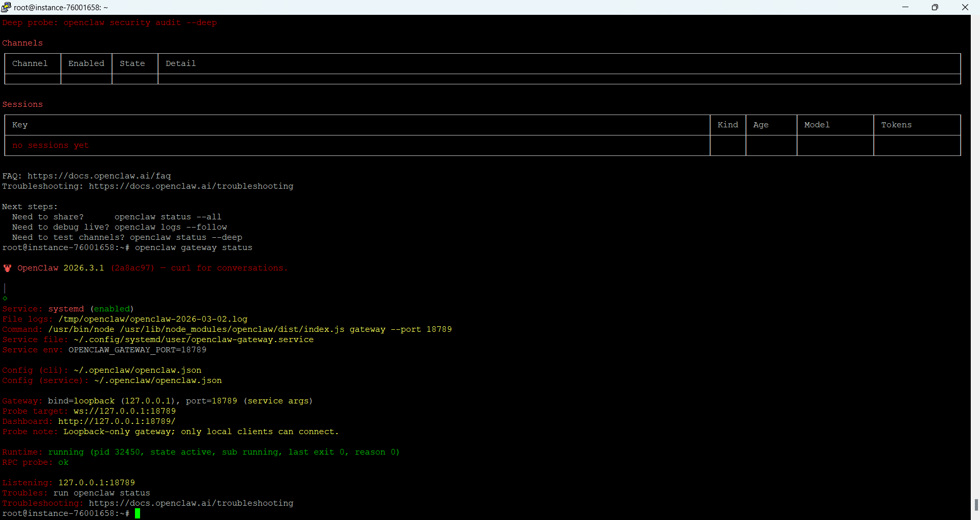Close the terminal window
980x520 pixels.
click(965, 7)
